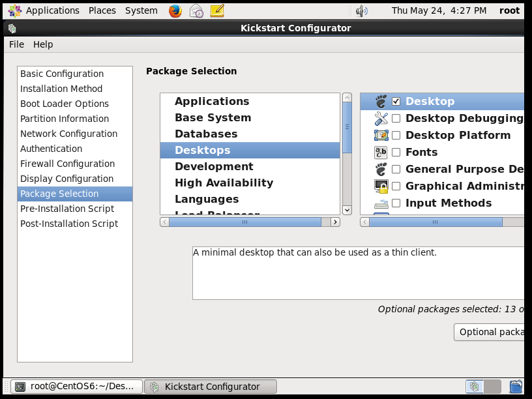Enable the Graphical Administration checkbox
Image resolution: width=532 pixels, height=399 pixels.
(x=396, y=186)
